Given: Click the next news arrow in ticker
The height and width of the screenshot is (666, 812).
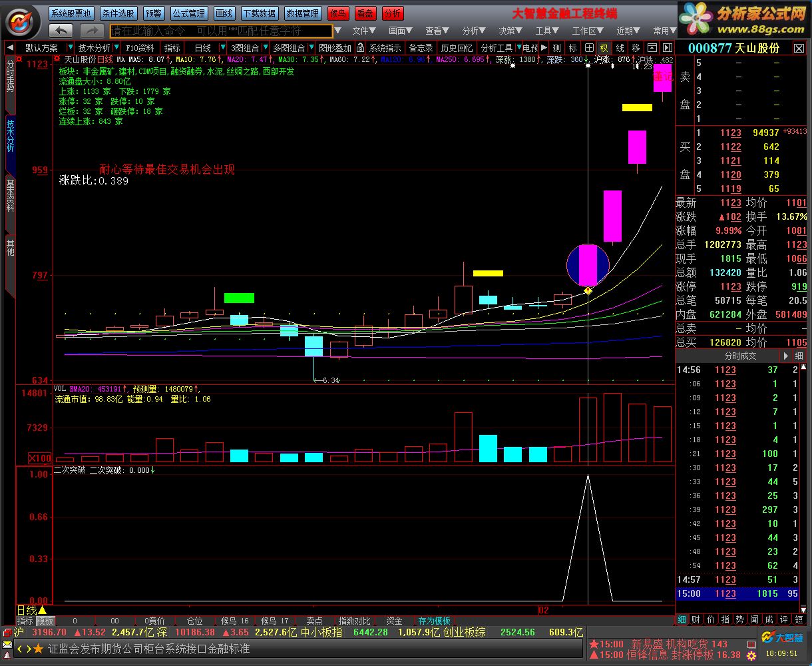Looking at the screenshot, I should [x=28, y=649].
